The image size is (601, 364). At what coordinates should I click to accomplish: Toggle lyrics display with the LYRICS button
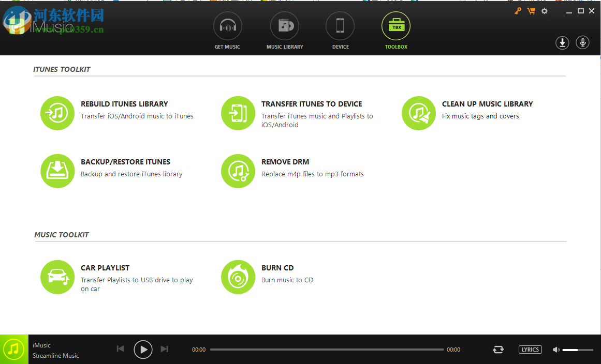[530, 350]
